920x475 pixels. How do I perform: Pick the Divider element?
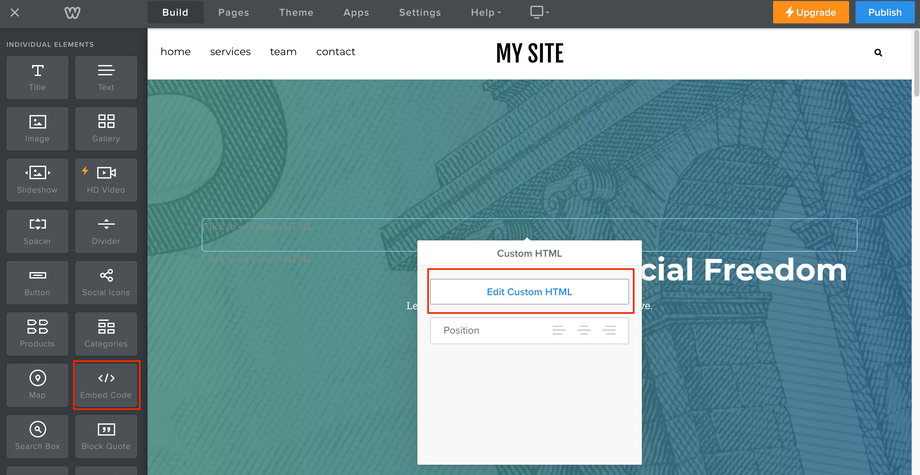pos(106,231)
